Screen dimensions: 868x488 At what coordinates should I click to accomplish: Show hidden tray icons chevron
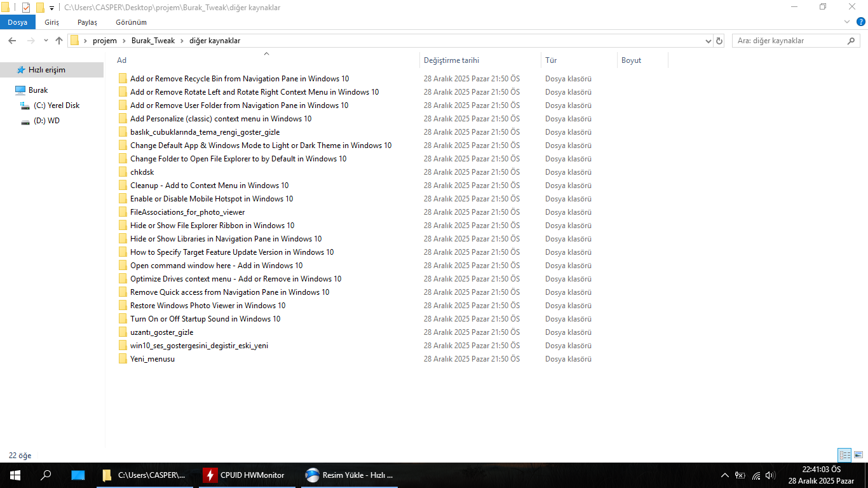click(725, 475)
